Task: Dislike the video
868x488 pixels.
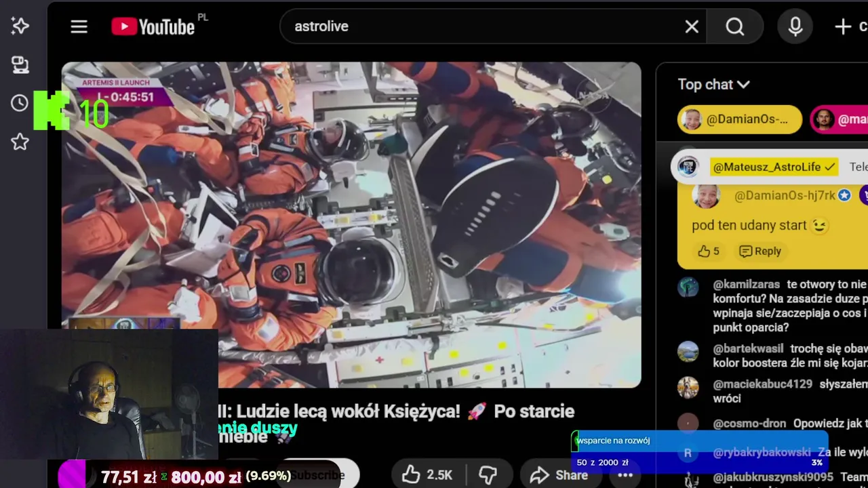Action: click(x=488, y=475)
